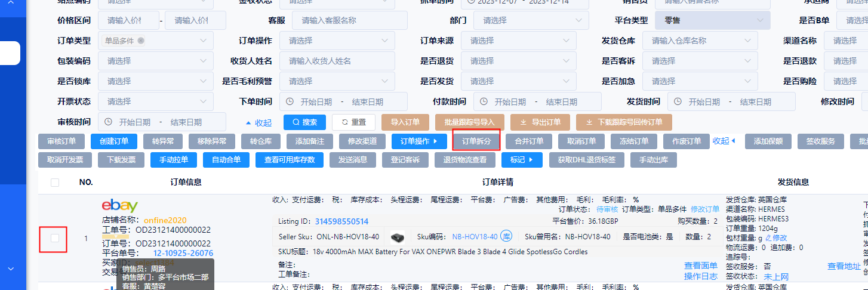Click the 付款时间 clock icon

tap(484, 101)
